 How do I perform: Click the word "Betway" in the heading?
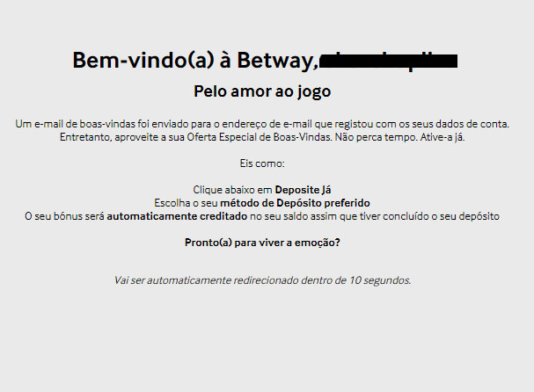click(277, 61)
